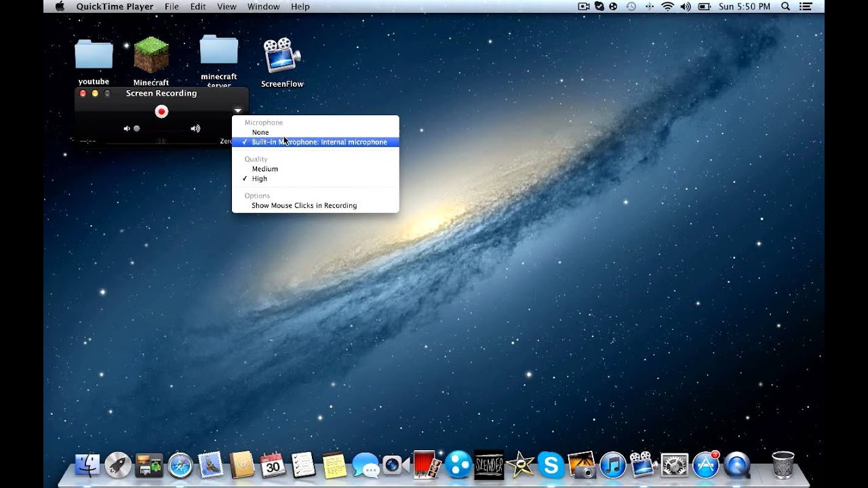Viewport: 868px width, 488px height.
Task: Click the Sun 5:50 PM clock
Action: (x=744, y=7)
